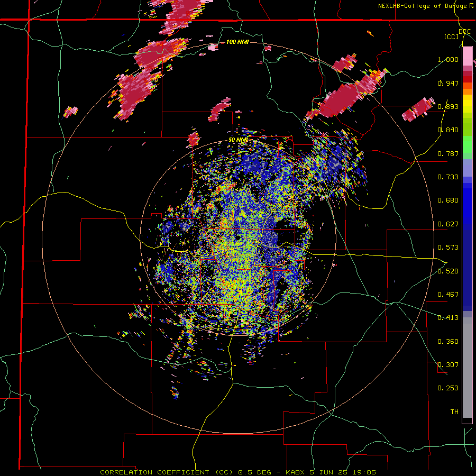Click the 0.307 legend value
476x476 pixels.
click(x=448, y=365)
